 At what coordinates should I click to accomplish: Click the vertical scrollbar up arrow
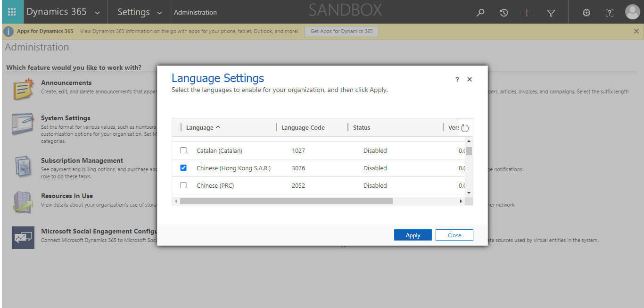pos(469,141)
